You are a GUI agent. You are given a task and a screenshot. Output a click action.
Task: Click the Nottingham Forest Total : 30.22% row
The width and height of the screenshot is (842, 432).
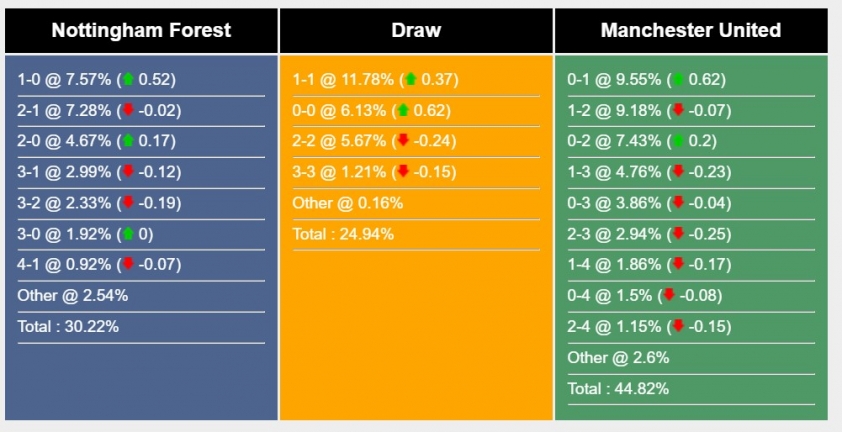(141, 327)
